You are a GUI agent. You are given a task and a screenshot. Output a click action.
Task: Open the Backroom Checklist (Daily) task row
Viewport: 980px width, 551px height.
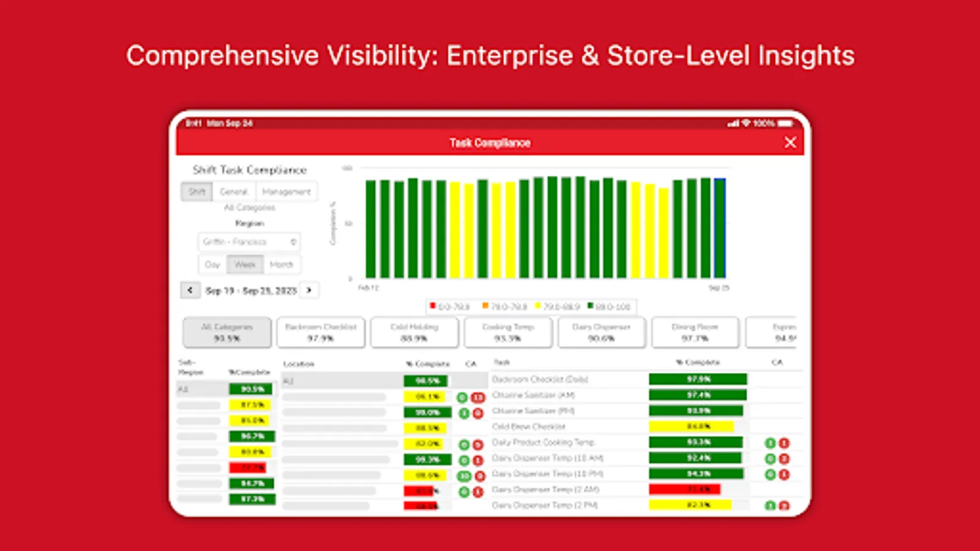646,379
